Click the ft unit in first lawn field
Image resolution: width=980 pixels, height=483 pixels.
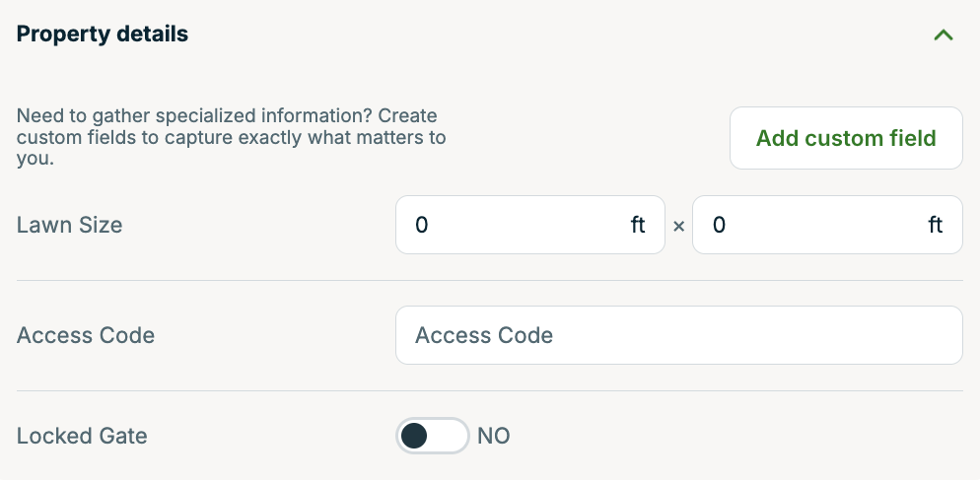pos(638,225)
